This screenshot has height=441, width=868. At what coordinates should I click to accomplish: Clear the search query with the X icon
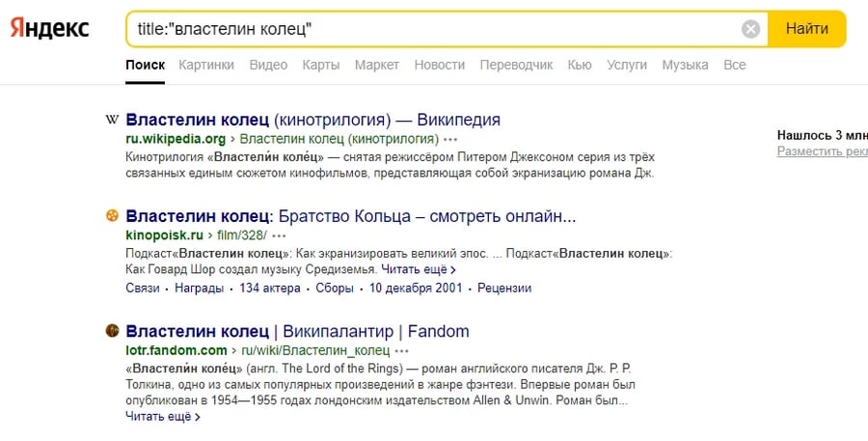click(750, 29)
